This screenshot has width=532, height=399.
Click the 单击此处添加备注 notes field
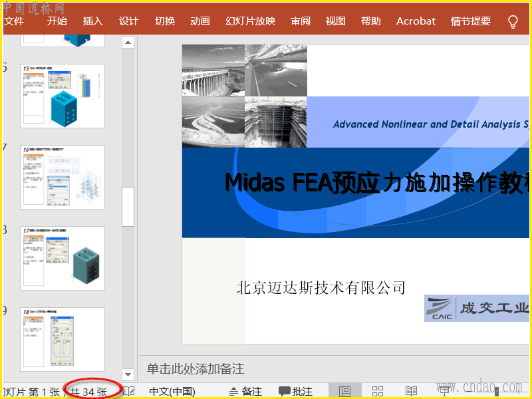[196, 369]
